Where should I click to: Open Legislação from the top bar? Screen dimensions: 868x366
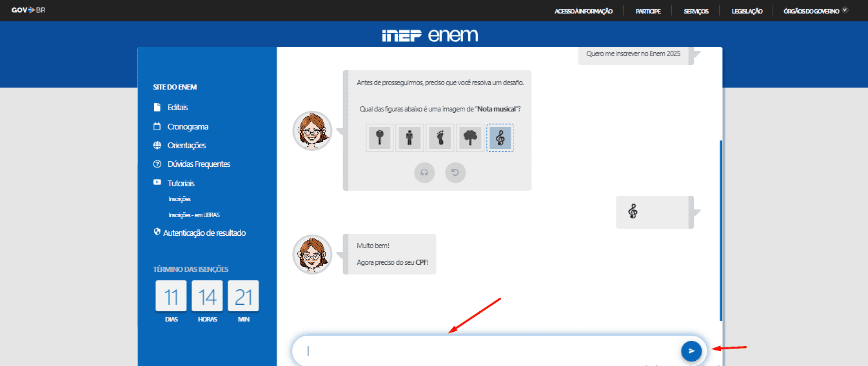click(747, 11)
